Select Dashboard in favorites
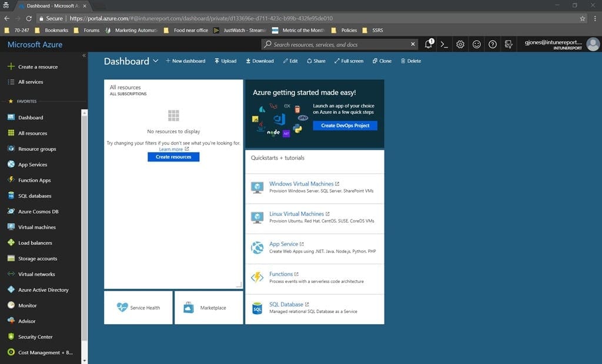This screenshot has height=364, width=602. tap(26, 117)
